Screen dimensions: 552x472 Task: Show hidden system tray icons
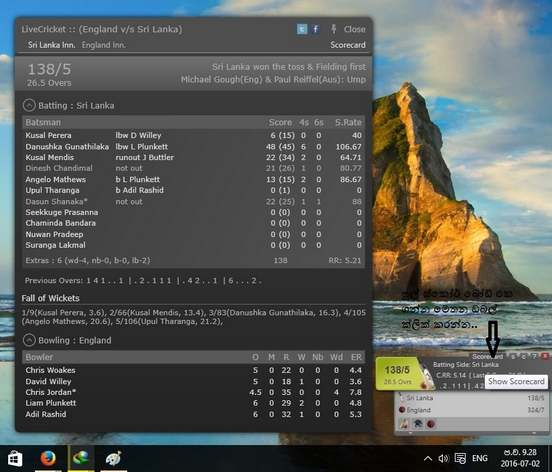pos(428,458)
